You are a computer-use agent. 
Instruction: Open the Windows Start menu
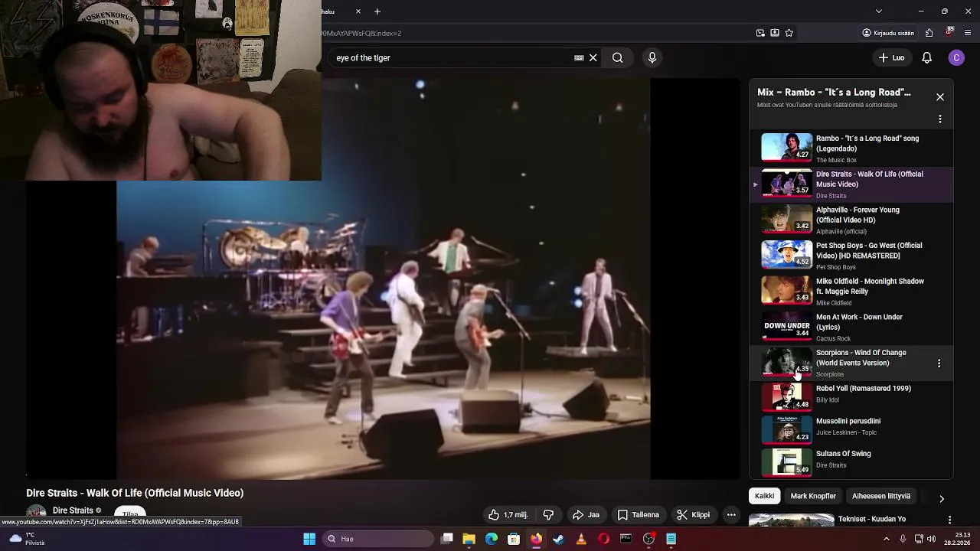309,539
